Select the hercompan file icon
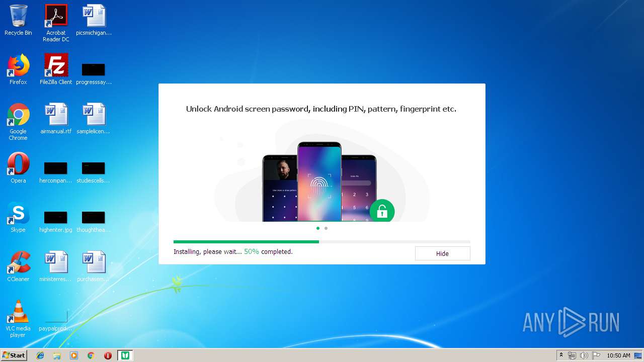 56,172
